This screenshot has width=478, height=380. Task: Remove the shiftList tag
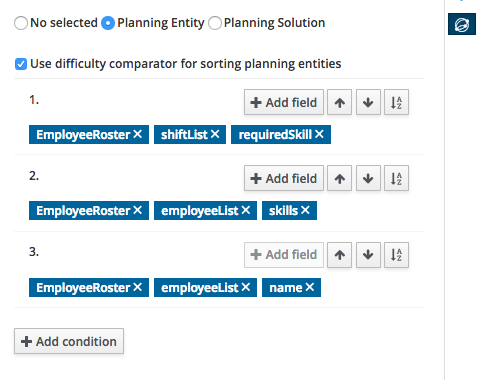click(215, 134)
